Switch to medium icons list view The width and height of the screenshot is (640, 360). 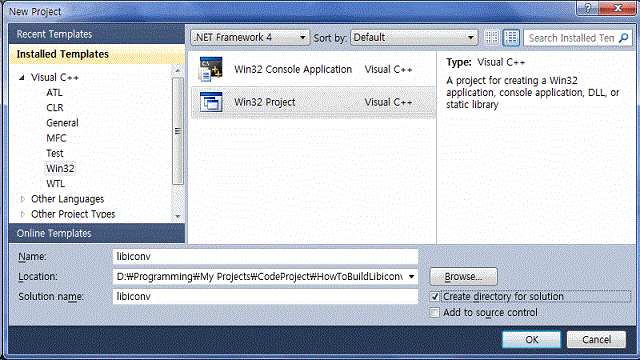[x=511, y=38]
